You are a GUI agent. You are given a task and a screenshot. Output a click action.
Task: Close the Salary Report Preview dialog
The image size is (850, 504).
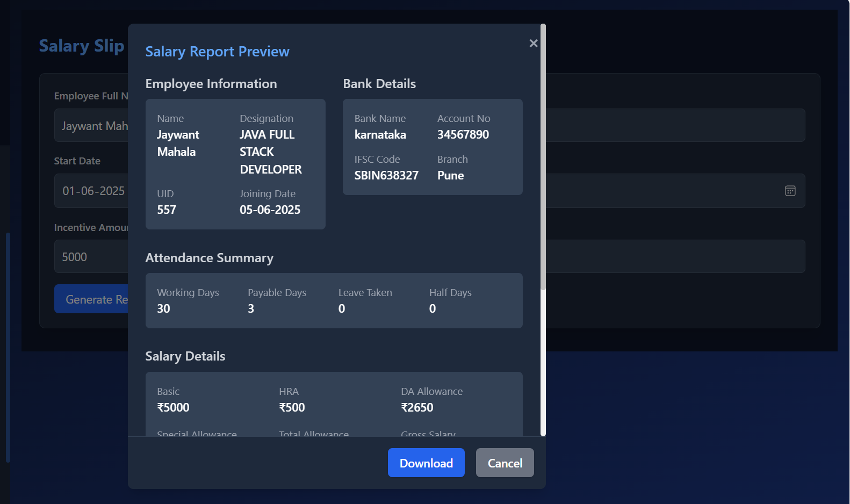point(533,44)
